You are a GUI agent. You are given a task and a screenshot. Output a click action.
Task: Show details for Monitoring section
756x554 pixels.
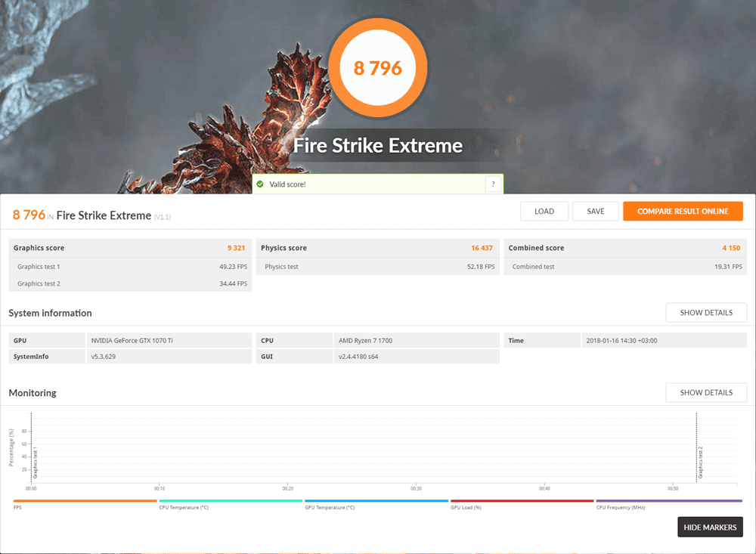point(705,393)
